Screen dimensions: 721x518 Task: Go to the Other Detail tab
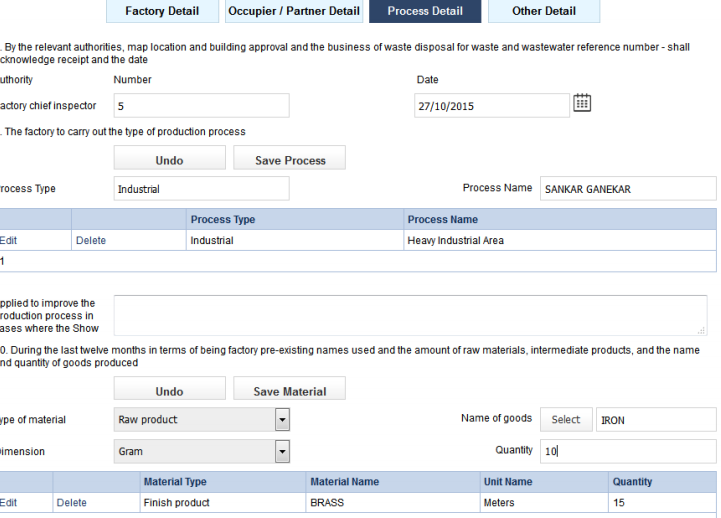tap(543, 11)
